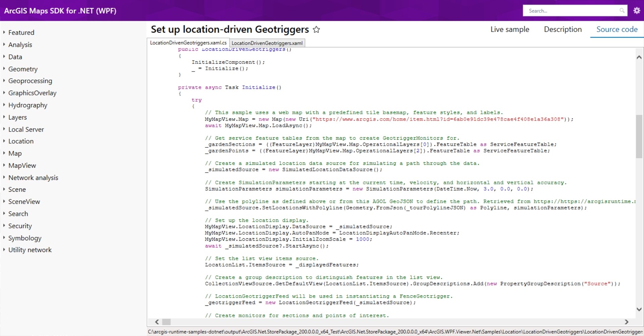Viewport: 644px width, 336px height.
Task: Select the MapView category
Action: pos(22,165)
